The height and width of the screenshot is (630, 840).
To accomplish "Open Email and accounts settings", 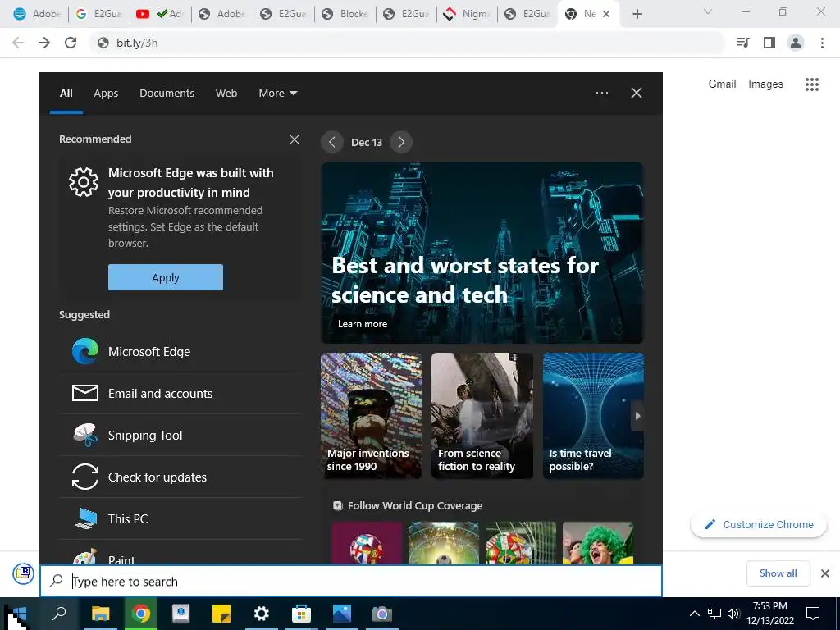I will (x=180, y=393).
